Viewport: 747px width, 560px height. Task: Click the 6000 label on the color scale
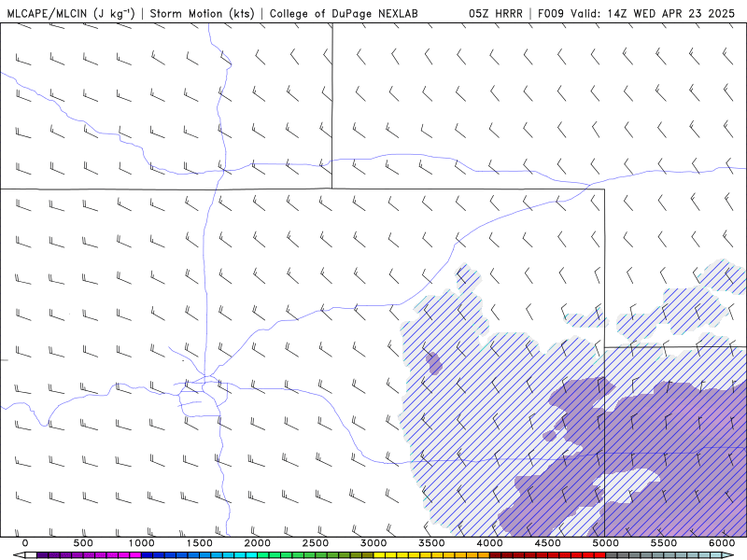pos(722,543)
